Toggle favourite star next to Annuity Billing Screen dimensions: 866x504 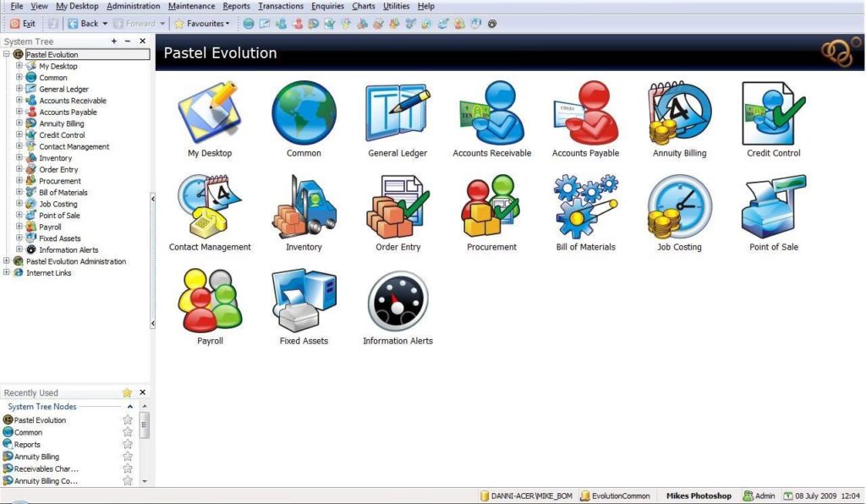tap(128, 457)
